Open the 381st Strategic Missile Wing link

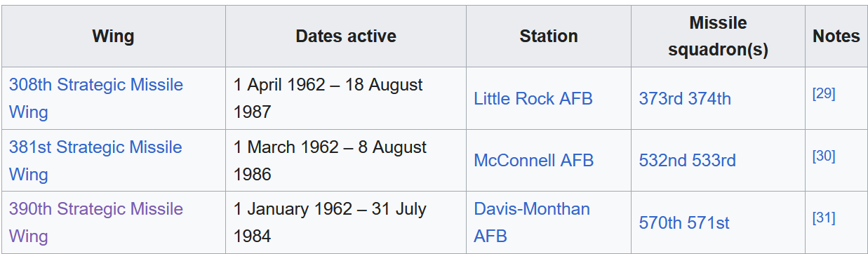point(95,161)
